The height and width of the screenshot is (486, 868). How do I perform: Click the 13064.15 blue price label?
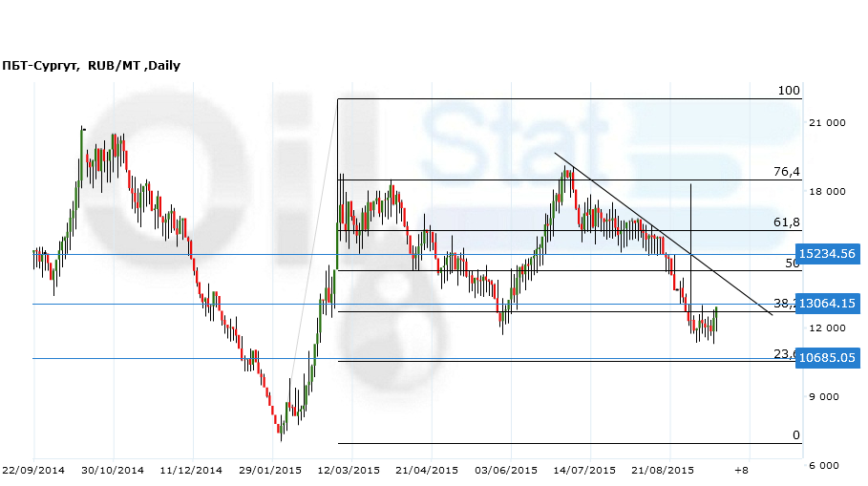click(828, 304)
